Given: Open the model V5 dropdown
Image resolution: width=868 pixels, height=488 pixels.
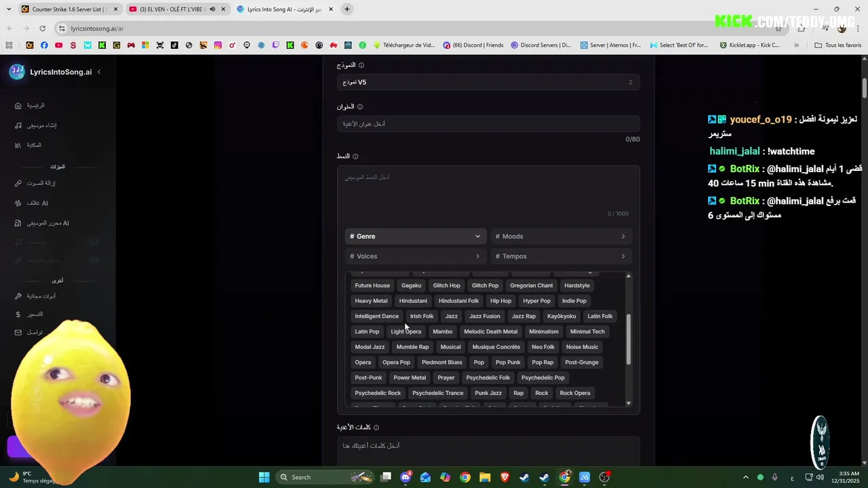Looking at the screenshot, I should 488,82.
